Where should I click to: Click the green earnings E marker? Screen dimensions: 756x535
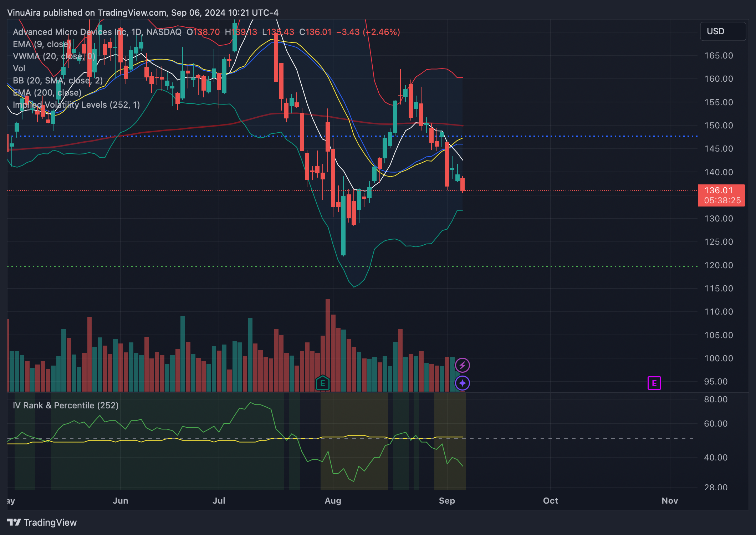pyautogui.click(x=323, y=383)
